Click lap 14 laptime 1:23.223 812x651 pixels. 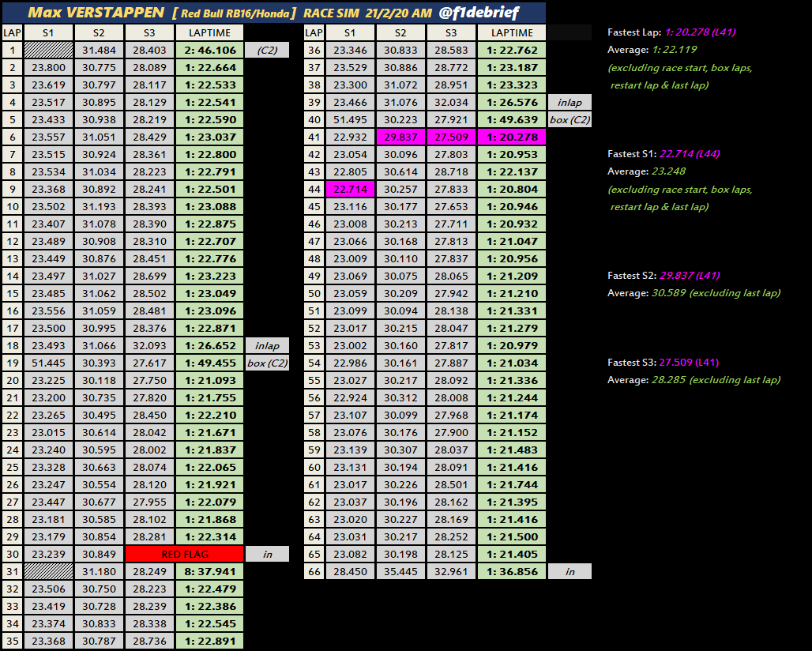tap(210, 276)
